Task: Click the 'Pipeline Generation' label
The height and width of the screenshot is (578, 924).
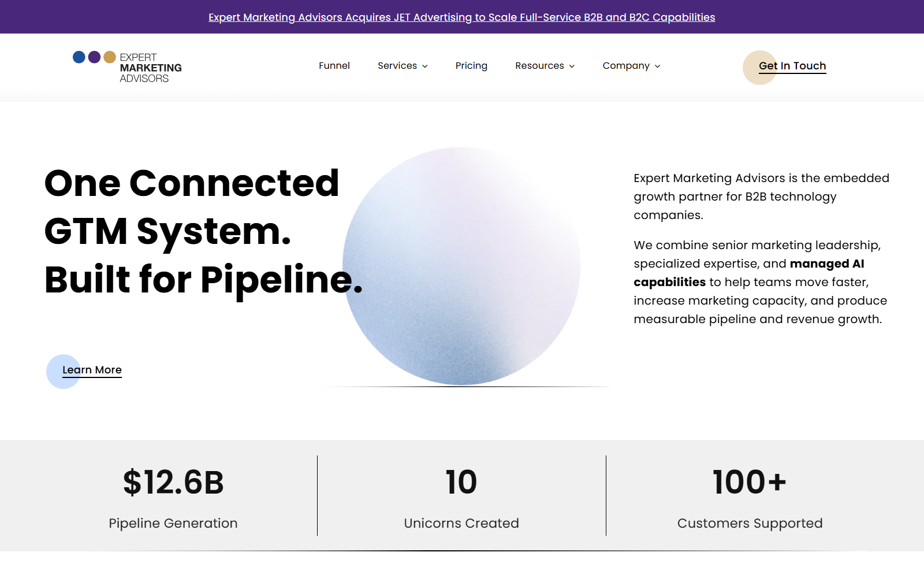Action: point(173,523)
